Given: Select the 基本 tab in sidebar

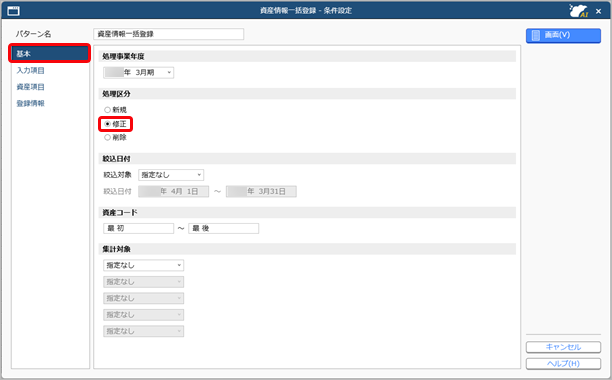Looking at the screenshot, I should pos(50,53).
